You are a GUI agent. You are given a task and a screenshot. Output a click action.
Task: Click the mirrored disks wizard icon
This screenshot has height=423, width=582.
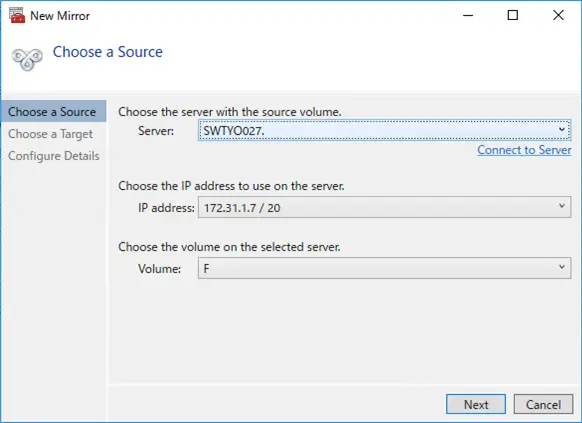[x=27, y=59]
